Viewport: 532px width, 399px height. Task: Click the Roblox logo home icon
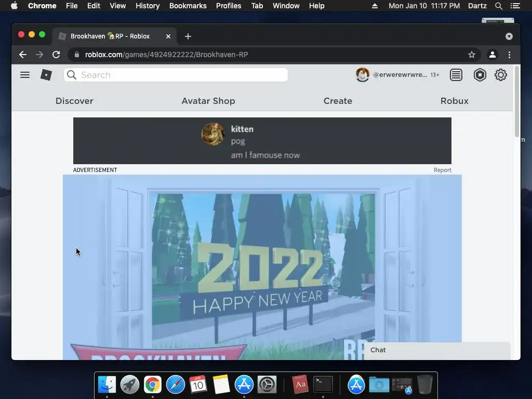click(x=46, y=75)
